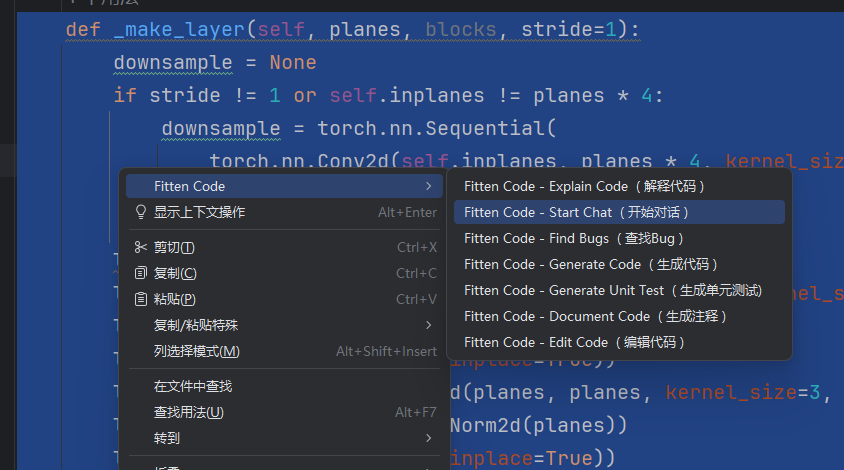This screenshot has height=470, width=844.
Task: Expand the 复制/粘贴特殊 submenu arrow
Action: pos(428,325)
